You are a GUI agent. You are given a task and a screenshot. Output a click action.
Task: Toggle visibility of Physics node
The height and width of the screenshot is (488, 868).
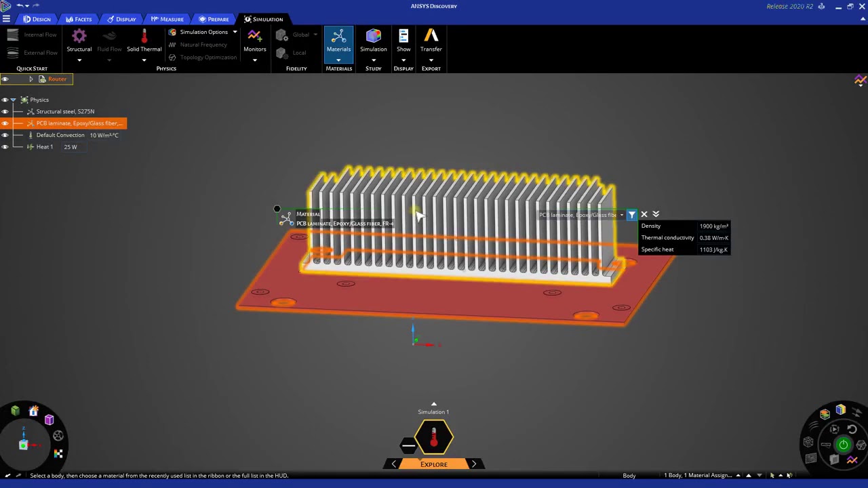tap(5, 100)
